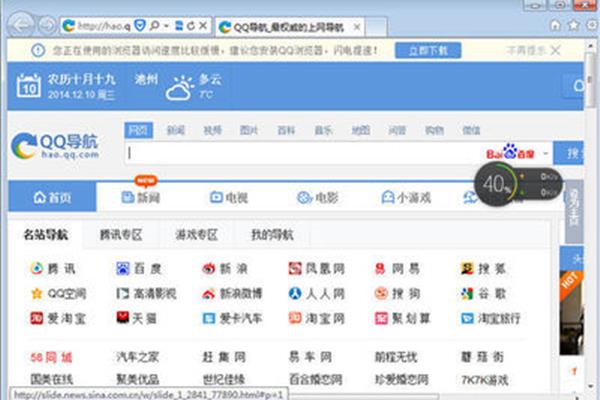This screenshot has height=400, width=600.
Task: Open the 电视 navigation tab
Action: tap(229, 198)
